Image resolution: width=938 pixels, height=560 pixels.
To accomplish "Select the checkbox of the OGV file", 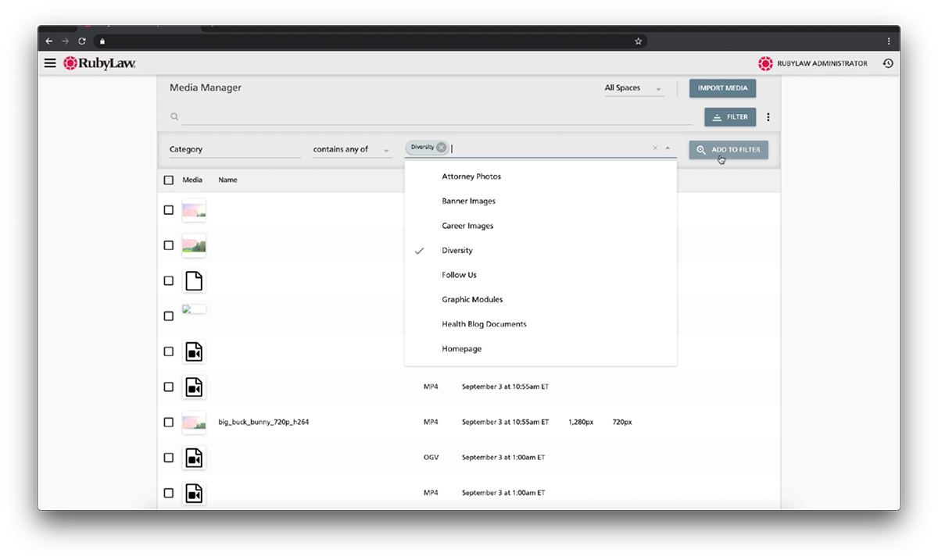I will point(169,458).
